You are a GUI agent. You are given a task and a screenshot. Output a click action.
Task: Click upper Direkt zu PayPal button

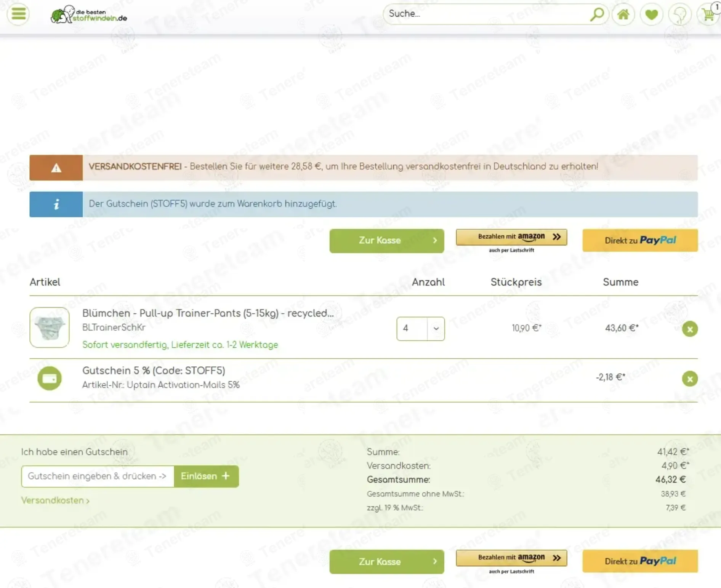(x=640, y=240)
